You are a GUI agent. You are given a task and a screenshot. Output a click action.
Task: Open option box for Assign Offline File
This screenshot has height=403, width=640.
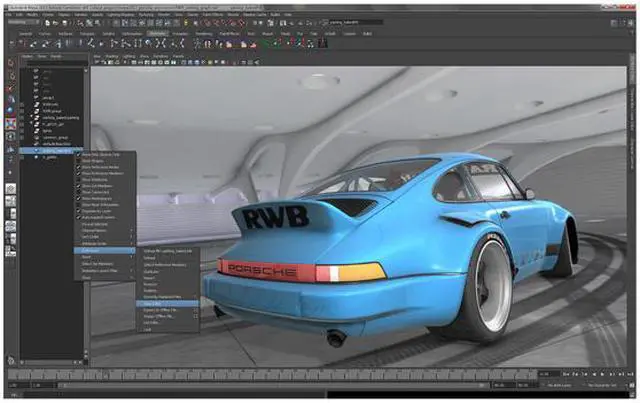(x=196, y=316)
